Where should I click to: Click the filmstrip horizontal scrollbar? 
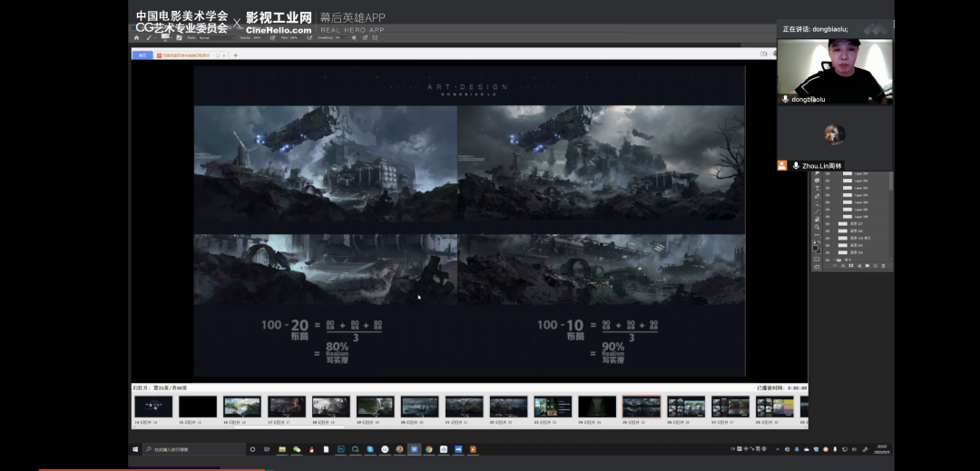pos(290,427)
